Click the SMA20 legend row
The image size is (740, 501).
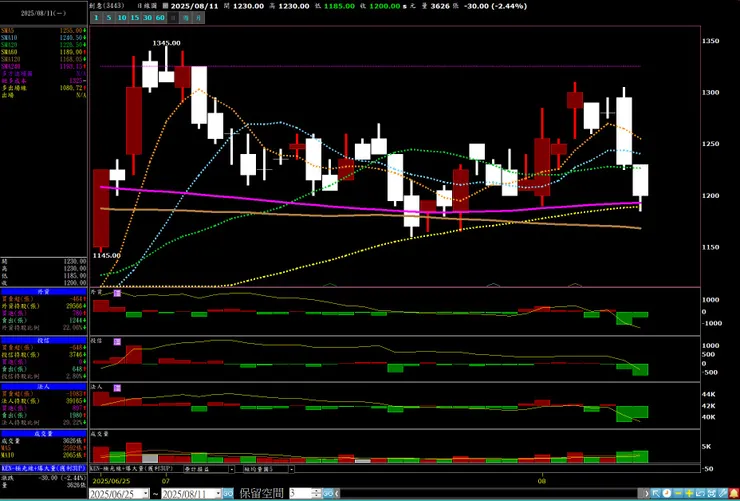[43, 44]
